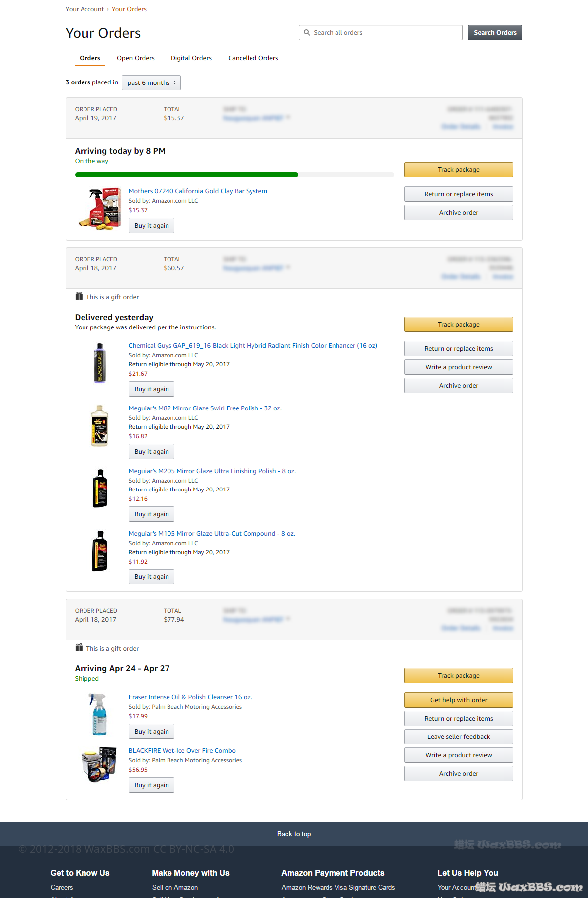Image resolution: width=588 pixels, height=898 pixels.
Task: Expand the past 6 months dropdown
Action: coord(151,83)
